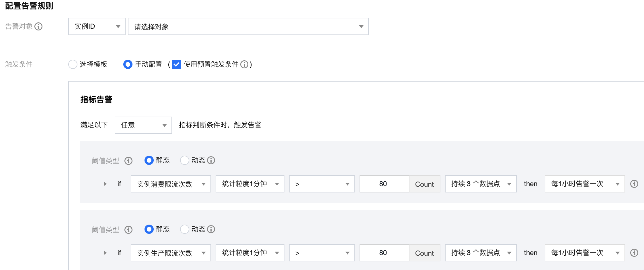The height and width of the screenshot is (270, 644).
Task: Click info icon after 使用预置触发条件
Action: (244, 64)
